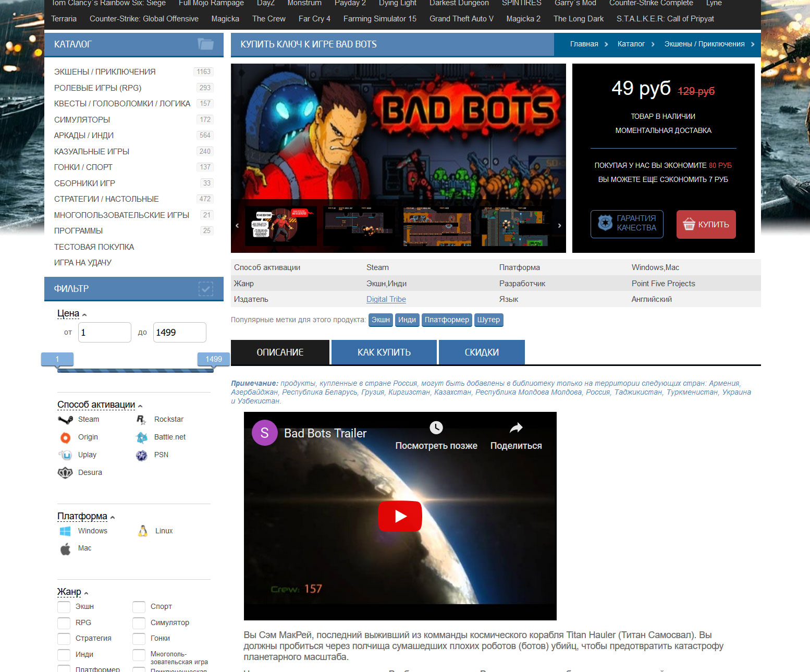This screenshot has width=810, height=672.
Task: Open Игра на удачу menu item
Action: point(83,263)
